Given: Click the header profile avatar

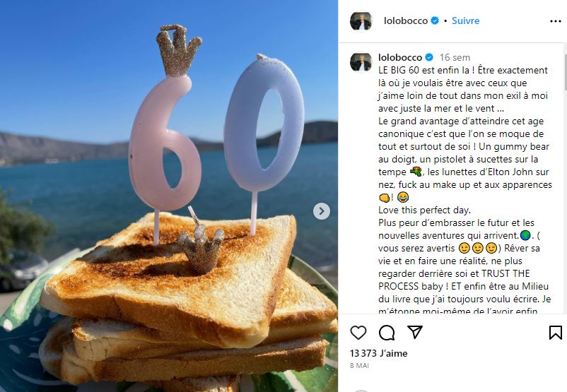Looking at the screenshot, I should tap(361, 21).
